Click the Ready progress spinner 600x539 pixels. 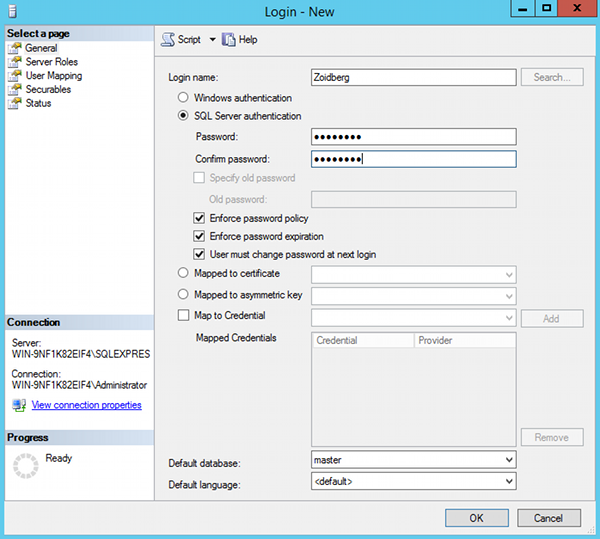tap(26, 466)
